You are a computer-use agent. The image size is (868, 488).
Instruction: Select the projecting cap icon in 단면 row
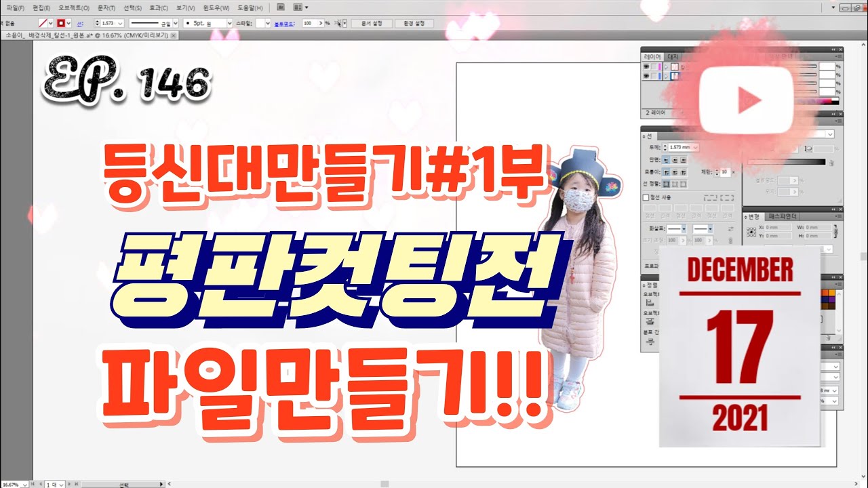point(683,160)
